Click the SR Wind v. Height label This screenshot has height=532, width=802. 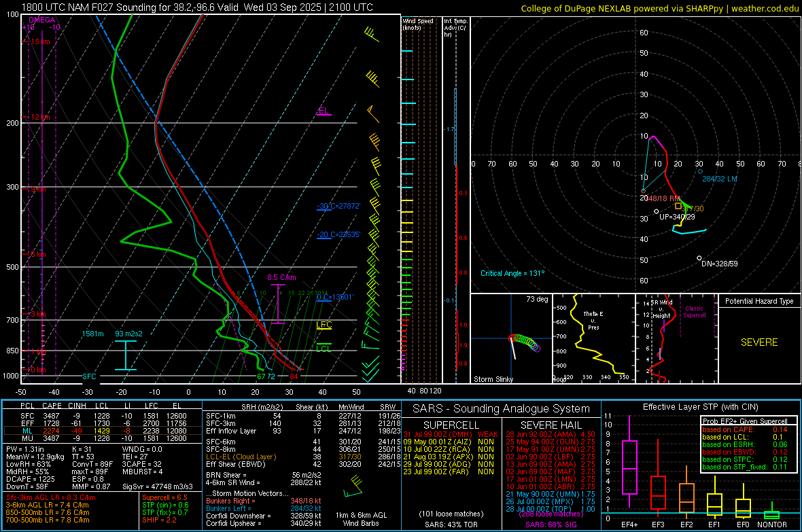point(661,309)
